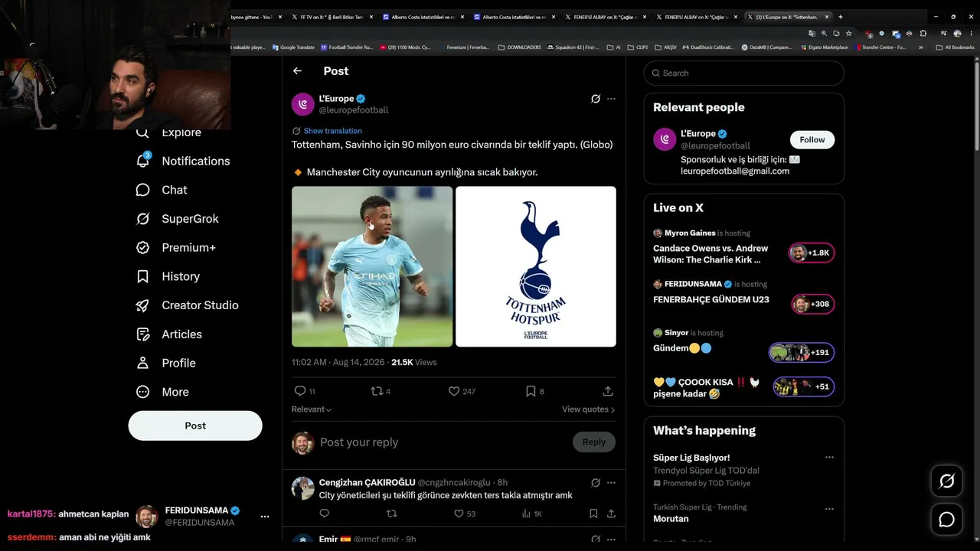The height and width of the screenshot is (551, 980).
Task: Open the 21.5K Views count on post
Action: [414, 362]
